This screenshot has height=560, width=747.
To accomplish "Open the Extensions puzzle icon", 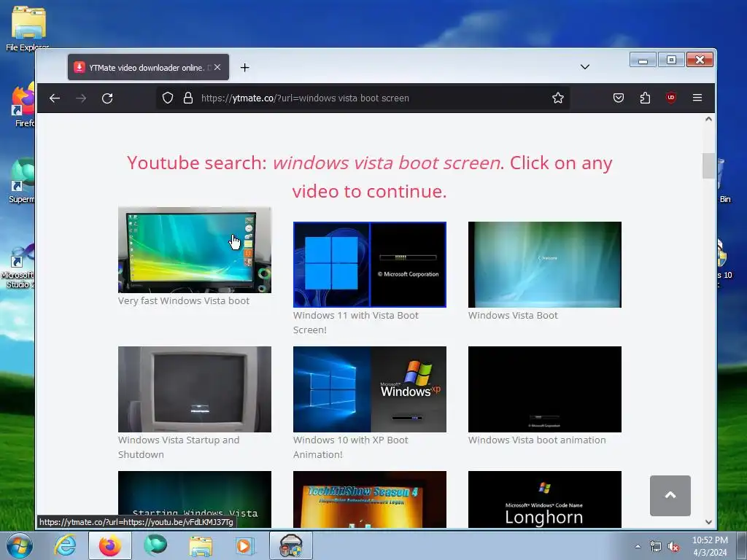I will tap(645, 98).
